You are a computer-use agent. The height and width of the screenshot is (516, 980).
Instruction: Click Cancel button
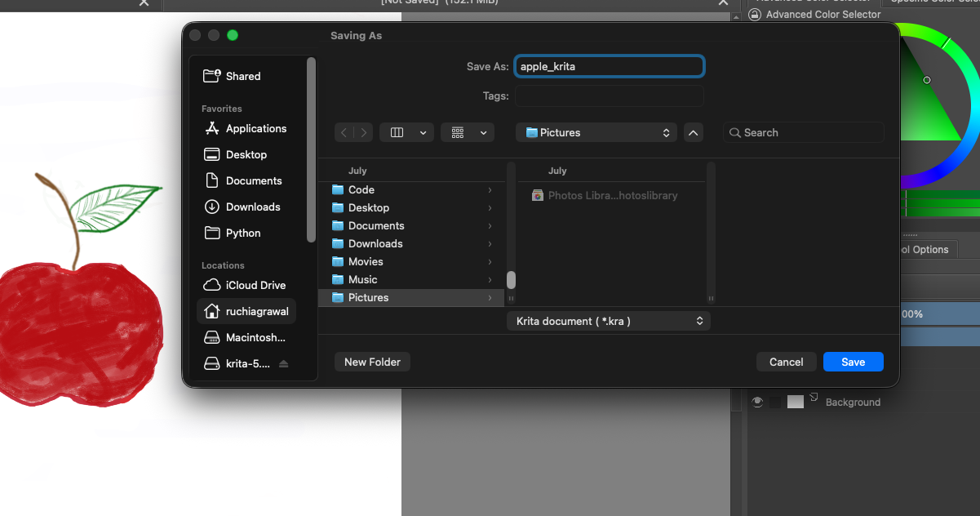[787, 362]
